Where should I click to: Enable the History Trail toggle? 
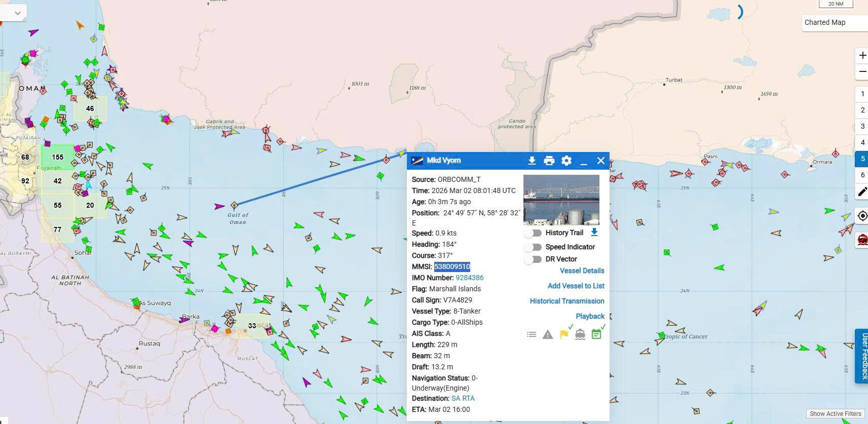coord(533,233)
